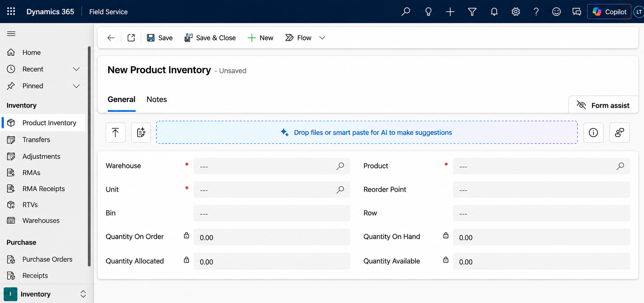Viewport: 644px width, 303px height.
Task: Open the notifications bell
Action: pyautogui.click(x=494, y=12)
